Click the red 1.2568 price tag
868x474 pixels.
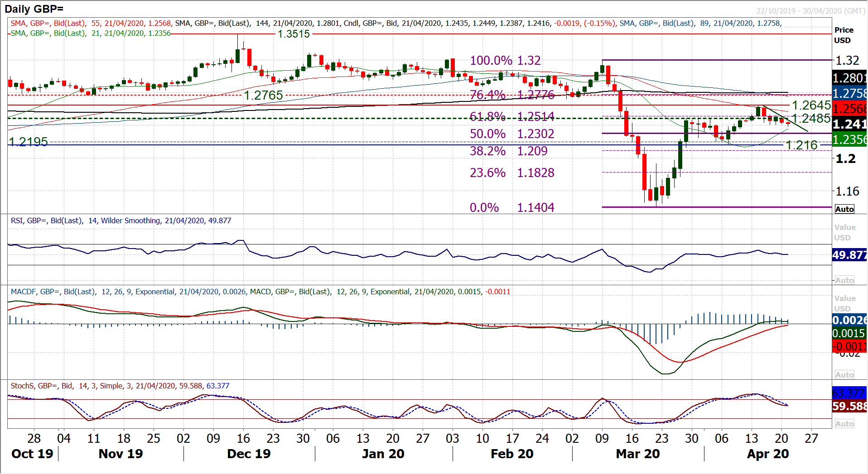coord(849,109)
